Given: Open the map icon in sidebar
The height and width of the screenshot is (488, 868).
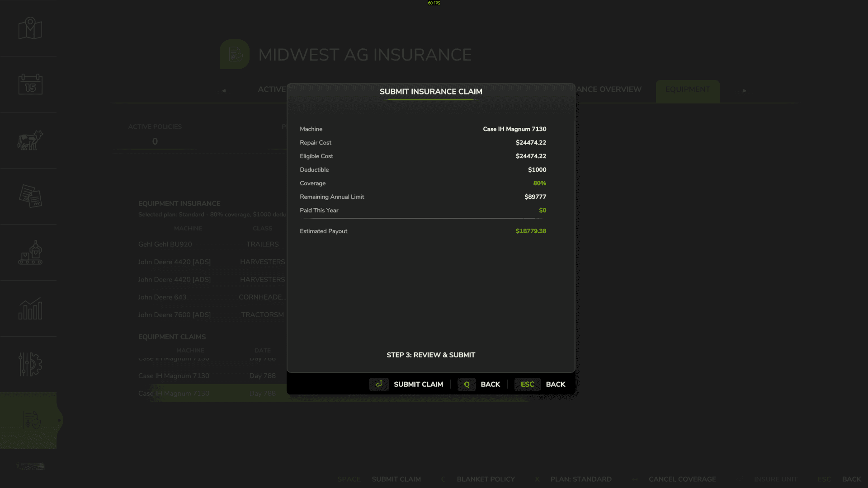Looking at the screenshot, I should (30, 28).
